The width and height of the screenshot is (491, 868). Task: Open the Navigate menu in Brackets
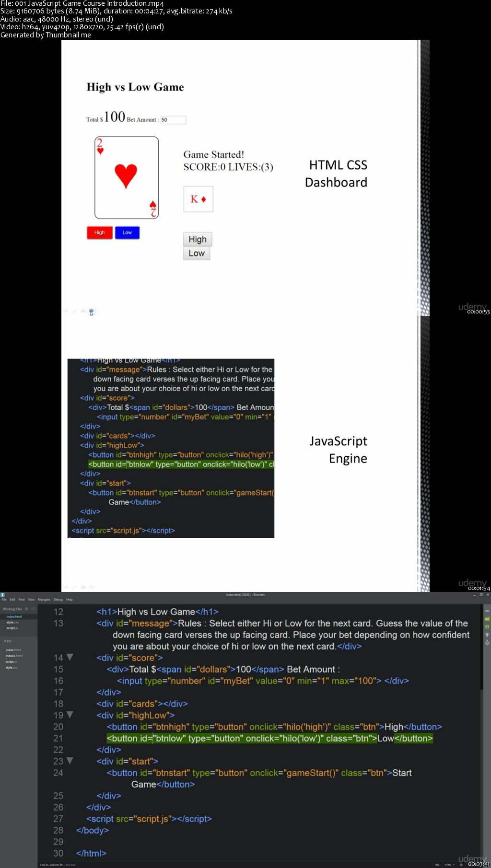[x=44, y=600]
